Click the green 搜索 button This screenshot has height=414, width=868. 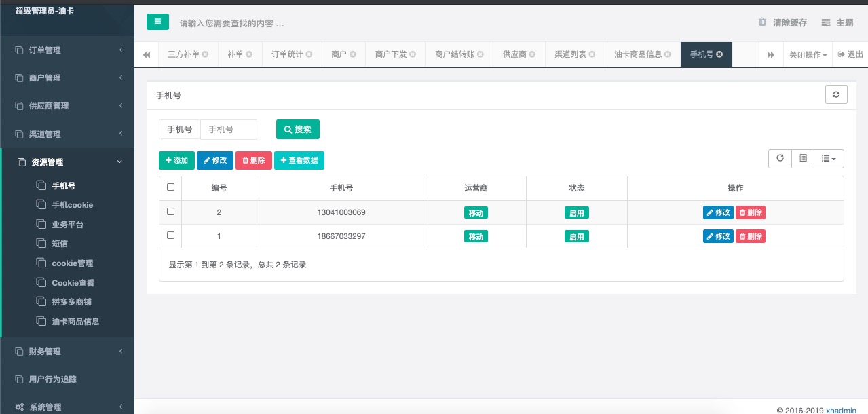pos(297,130)
